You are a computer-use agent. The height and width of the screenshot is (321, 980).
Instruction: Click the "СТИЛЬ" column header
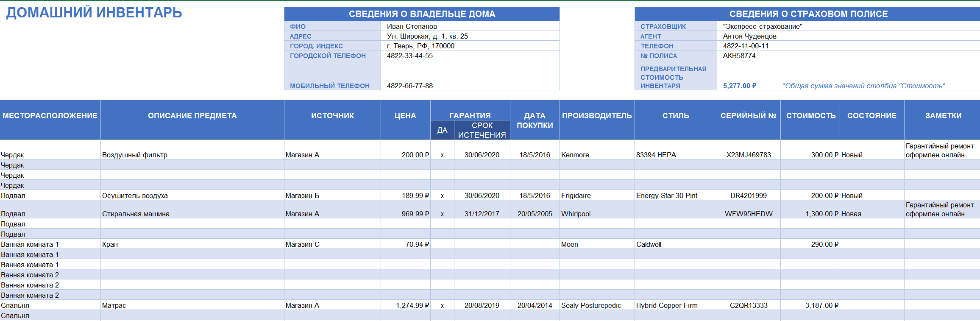click(676, 120)
